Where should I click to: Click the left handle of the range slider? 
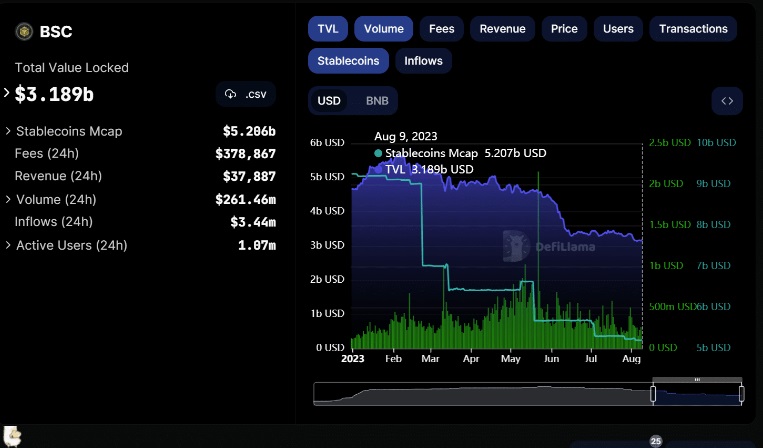coord(653,394)
